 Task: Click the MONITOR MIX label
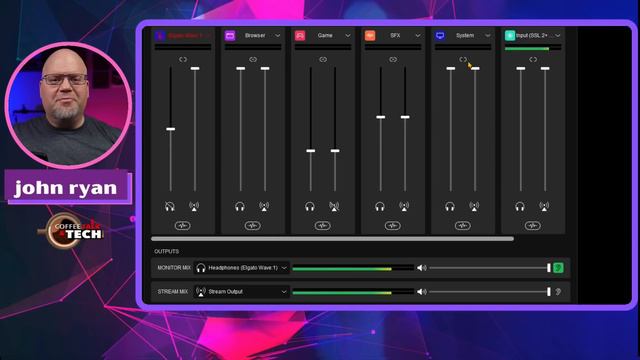[x=174, y=268]
